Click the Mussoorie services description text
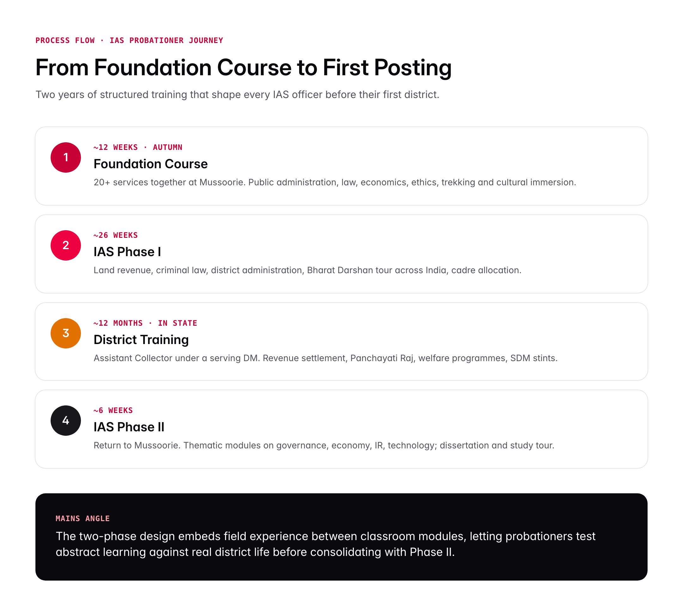Screen dimensions: 683x616 click(335, 182)
